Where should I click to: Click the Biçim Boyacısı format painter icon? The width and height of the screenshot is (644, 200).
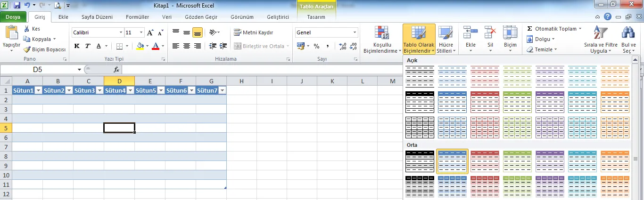[x=27, y=49]
